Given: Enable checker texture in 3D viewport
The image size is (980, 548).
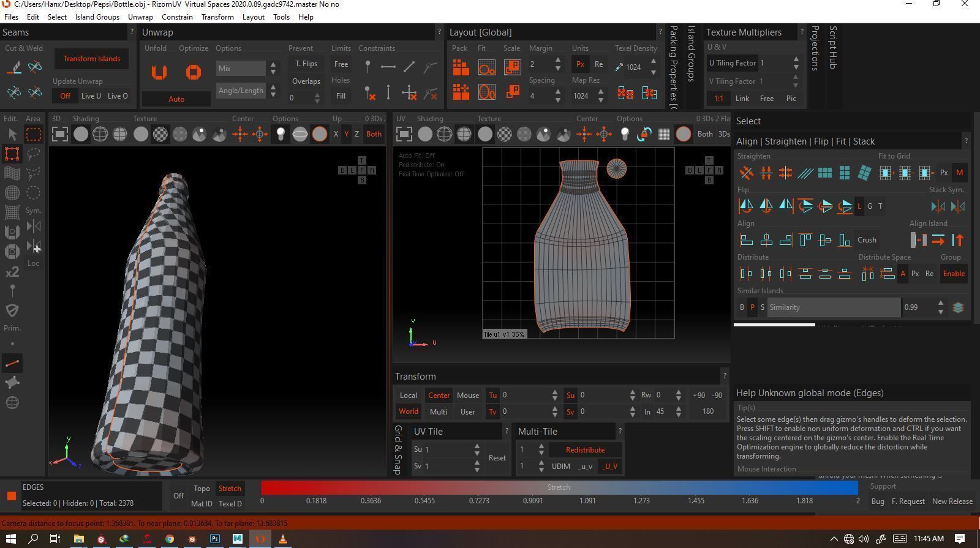Looking at the screenshot, I should [160, 134].
